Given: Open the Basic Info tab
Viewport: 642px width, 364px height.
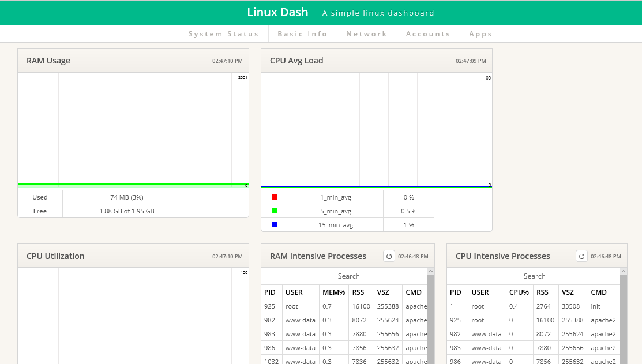Looking at the screenshot, I should click(x=302, y=33).
